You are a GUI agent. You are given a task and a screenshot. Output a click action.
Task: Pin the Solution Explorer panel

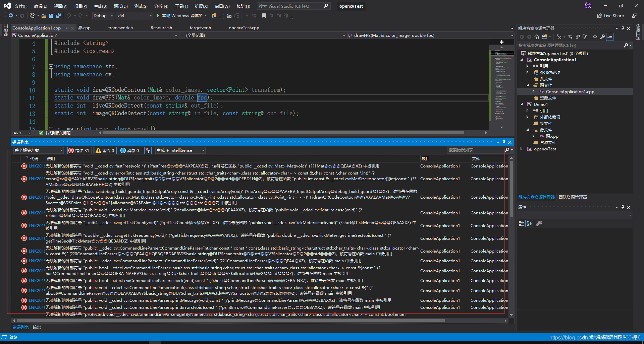pos(623,28)
